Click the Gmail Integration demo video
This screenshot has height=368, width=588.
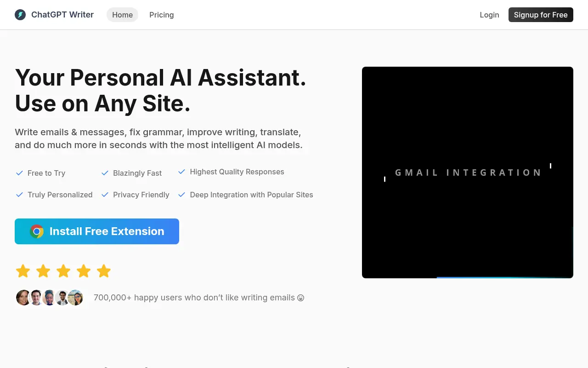(468, 172)
